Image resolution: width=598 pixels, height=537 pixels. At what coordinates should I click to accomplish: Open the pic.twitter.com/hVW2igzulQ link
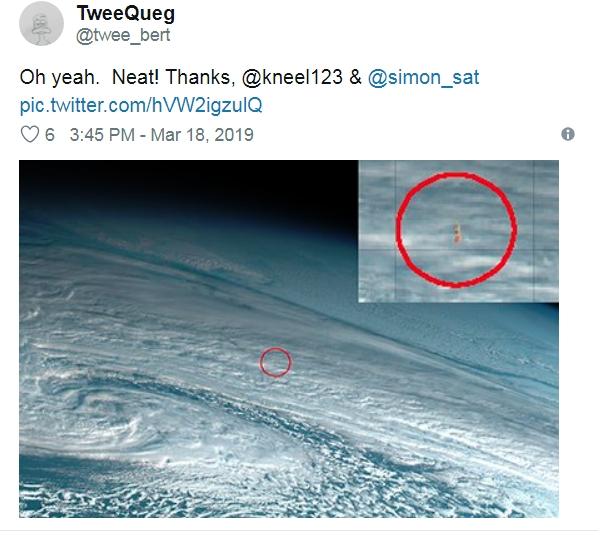coord(141,105)
